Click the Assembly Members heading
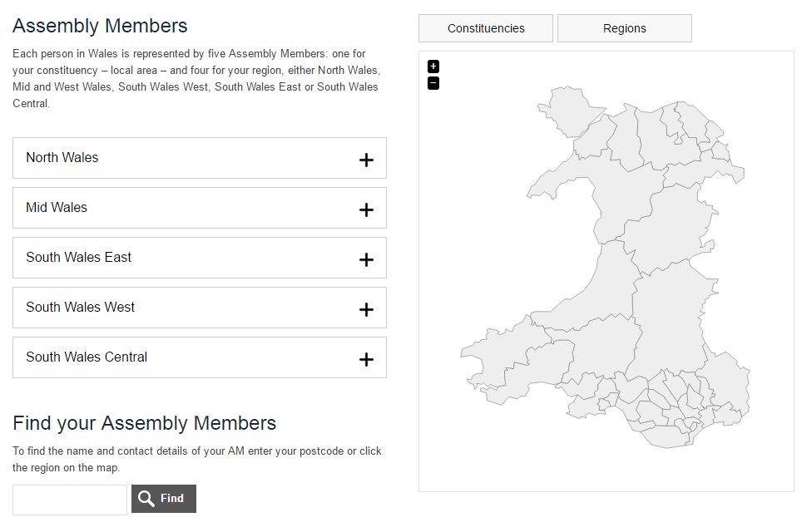Screen dimensions: 802x532 tap(100, 26)
